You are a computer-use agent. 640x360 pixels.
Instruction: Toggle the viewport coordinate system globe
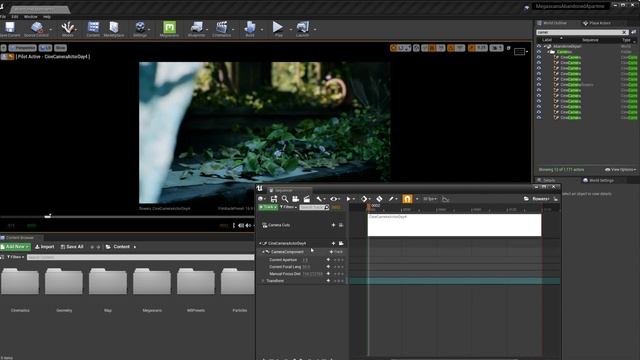pos(416,48)
